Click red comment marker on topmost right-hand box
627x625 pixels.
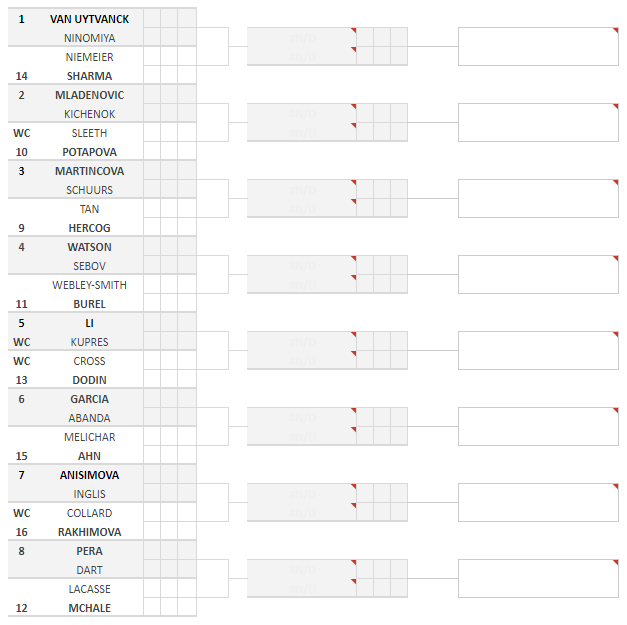pos(615,31)
